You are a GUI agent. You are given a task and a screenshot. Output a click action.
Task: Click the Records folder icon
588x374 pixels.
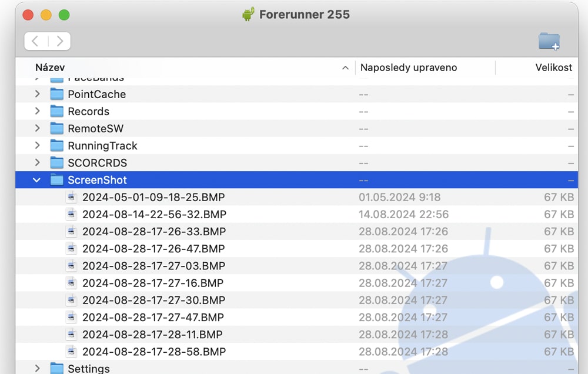click(56, 111)
